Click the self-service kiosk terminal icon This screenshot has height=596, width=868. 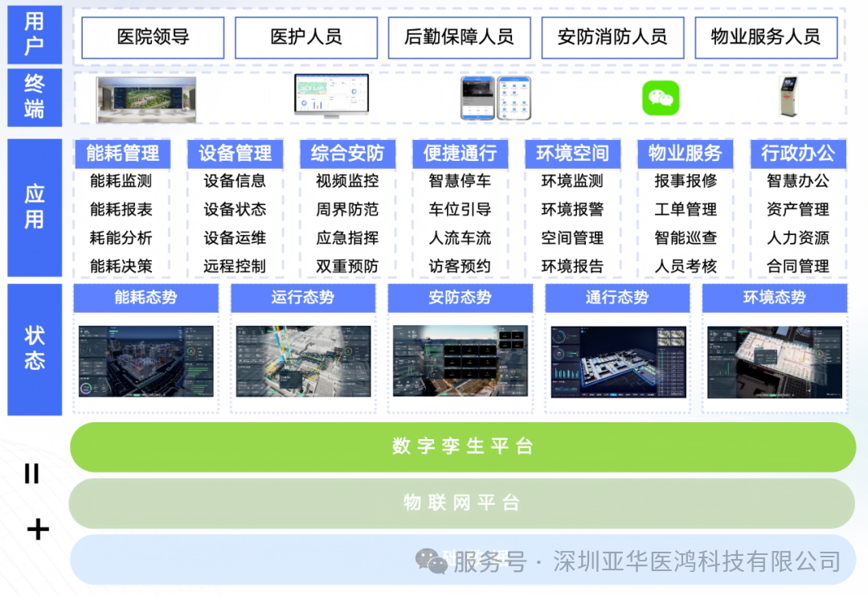click(788, 97)
